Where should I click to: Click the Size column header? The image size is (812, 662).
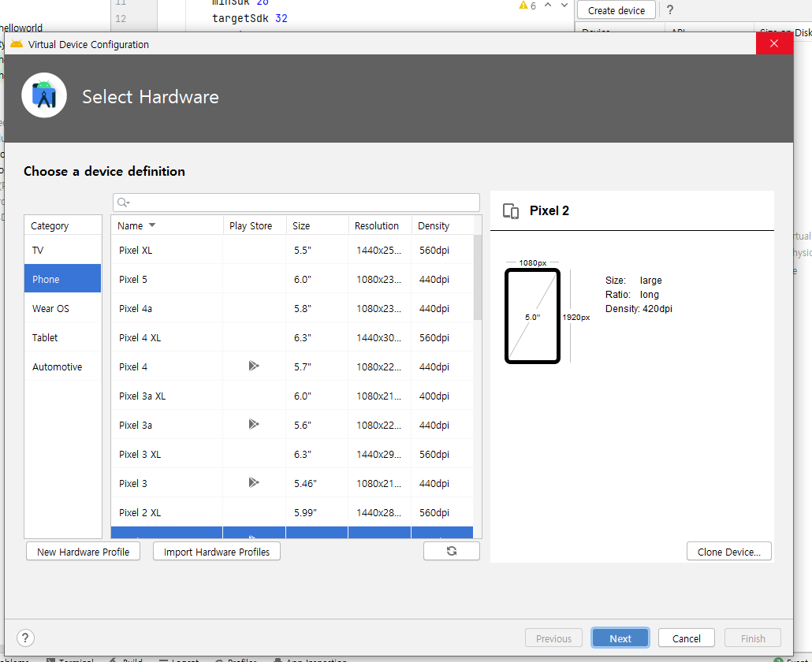coord(318,225)
